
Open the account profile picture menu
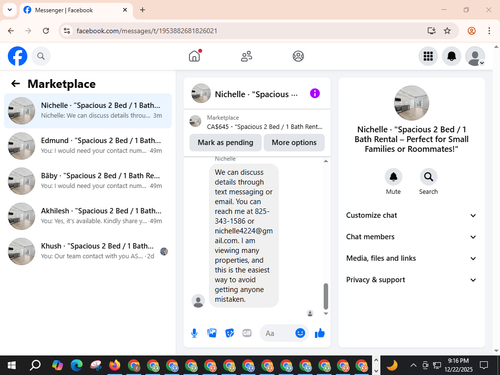coord(475,56)
